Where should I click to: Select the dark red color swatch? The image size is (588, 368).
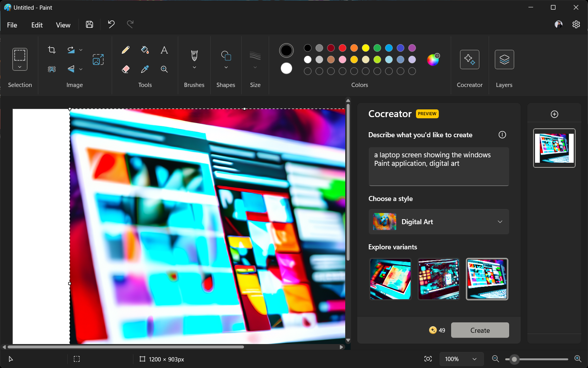(331, 48)
